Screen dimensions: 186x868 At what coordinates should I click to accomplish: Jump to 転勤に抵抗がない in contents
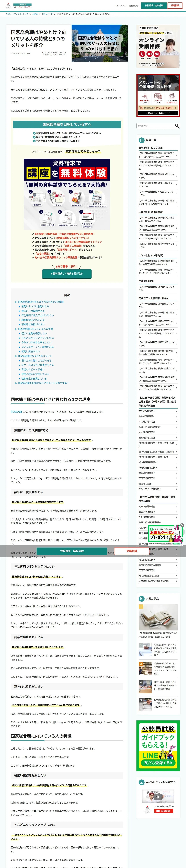[x=30, y=351]
